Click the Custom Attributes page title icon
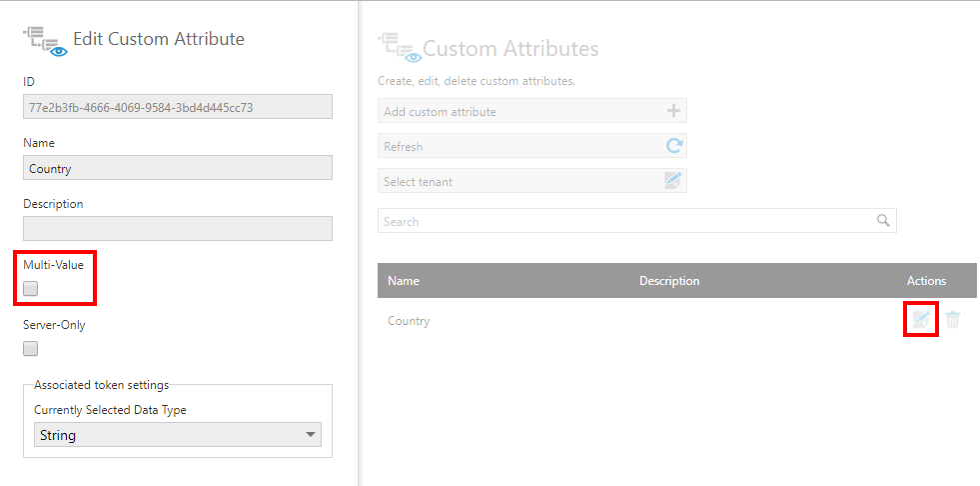This screenshot has width=980, height=486. 399,49
